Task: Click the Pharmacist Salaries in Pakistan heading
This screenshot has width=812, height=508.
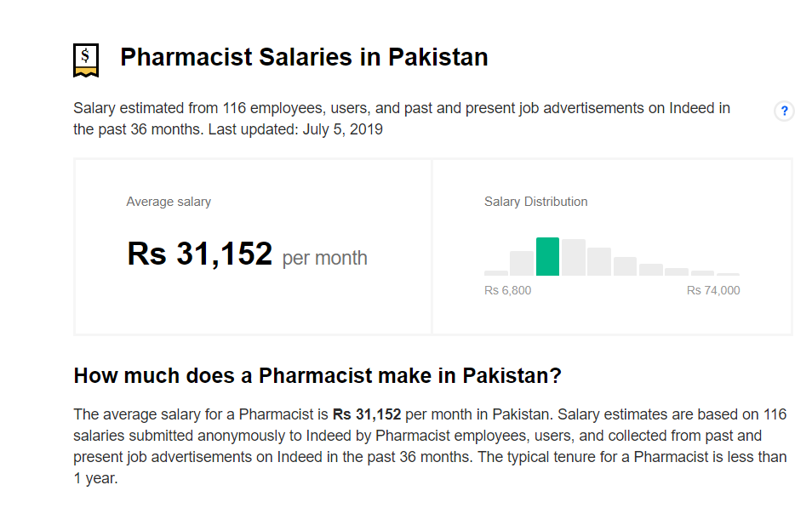Action: coord(304,58)
